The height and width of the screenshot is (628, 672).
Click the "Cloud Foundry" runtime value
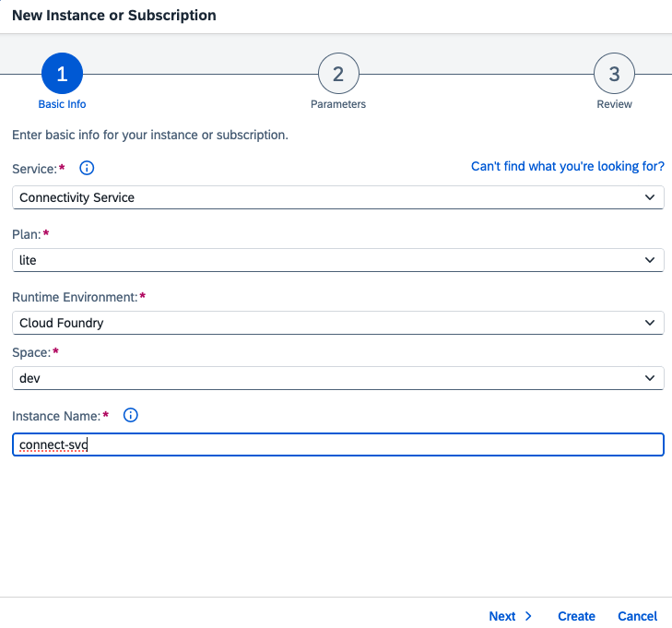click(61, 323)
